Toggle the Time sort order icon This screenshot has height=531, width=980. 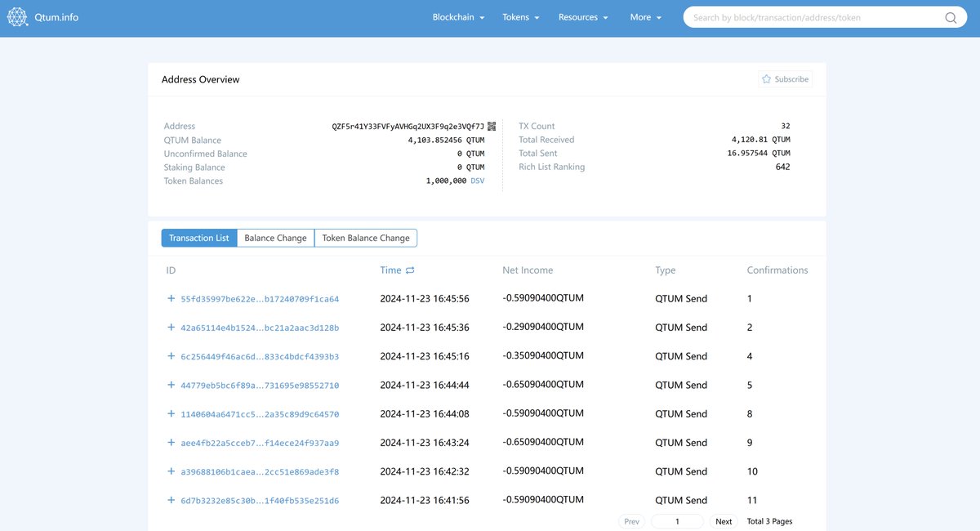click(x=409, y=270)
